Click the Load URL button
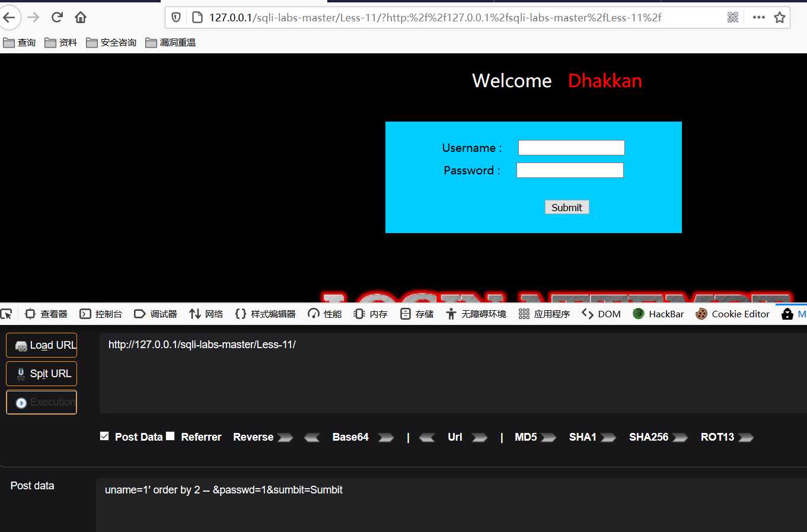 42,345
